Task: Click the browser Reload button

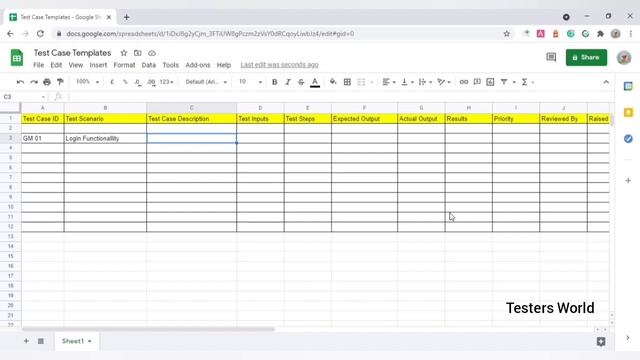Action: pyautogui.click(x=40, y=34)
